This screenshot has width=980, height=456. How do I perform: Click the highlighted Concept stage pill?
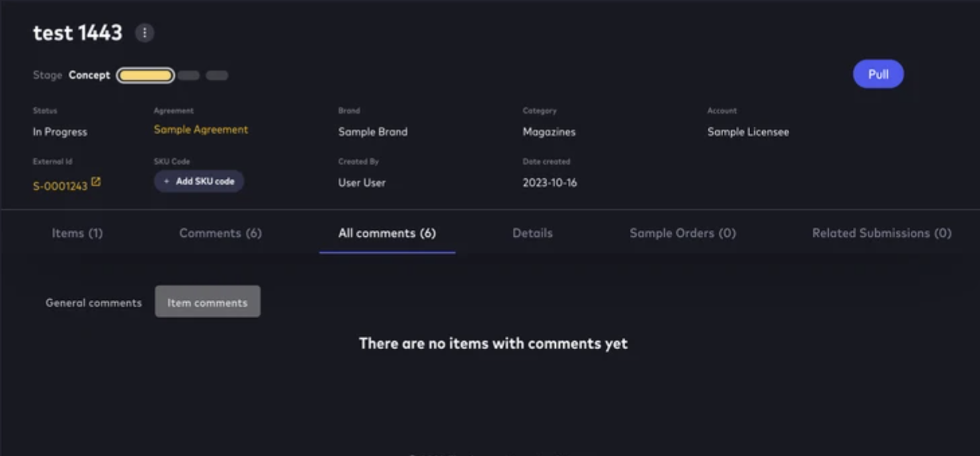(145, 75)
